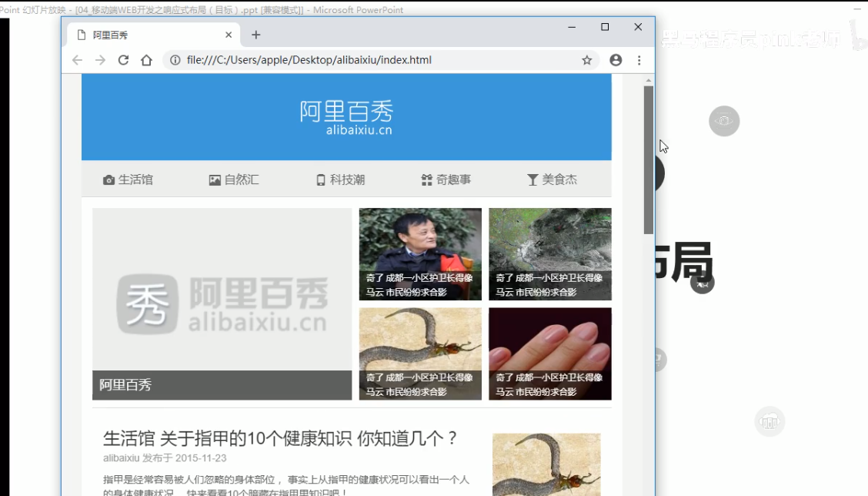Click the browser forward arrow
The image size is (868, 496).
(x=100, y=60)
